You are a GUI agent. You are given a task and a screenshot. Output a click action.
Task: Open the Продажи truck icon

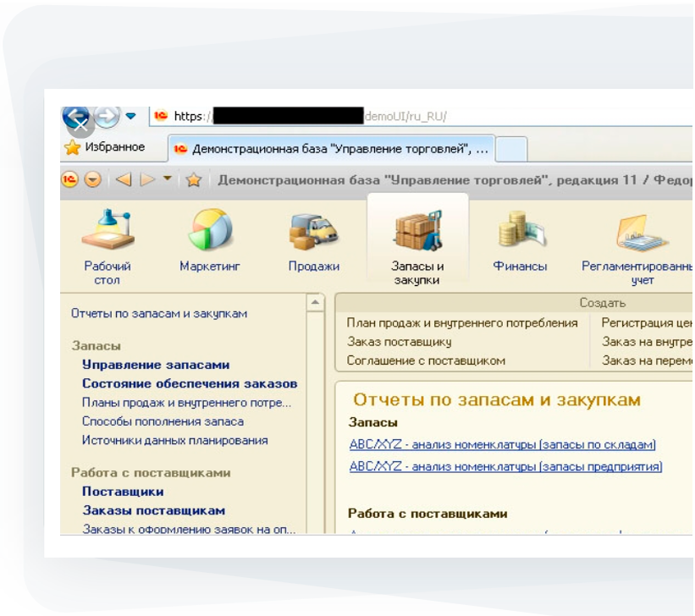[x=313, y=232]
